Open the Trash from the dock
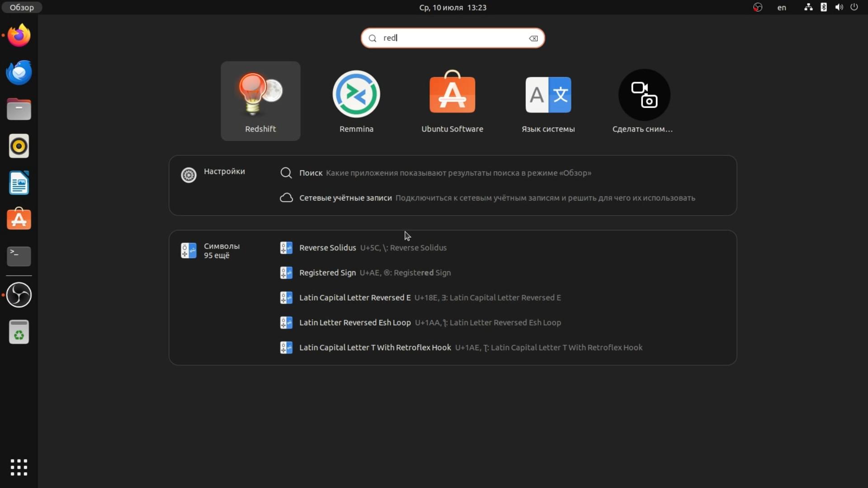The image size is (868, 488). click(x=19, y=332)
